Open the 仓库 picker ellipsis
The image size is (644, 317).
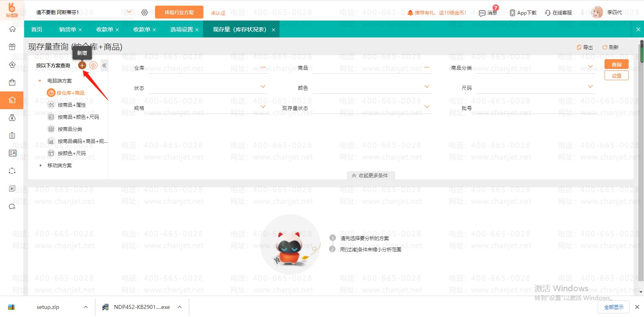click(263, 67)
